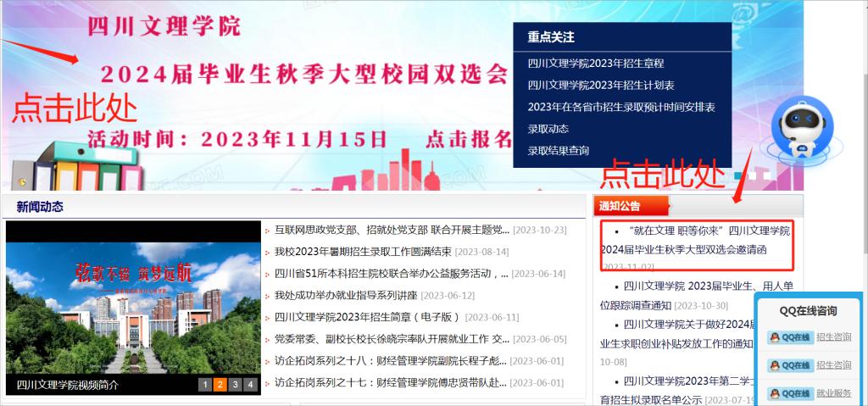Open the 重点关注 panel heading
This screenshot has width=868, height=406.
[551, 37]
